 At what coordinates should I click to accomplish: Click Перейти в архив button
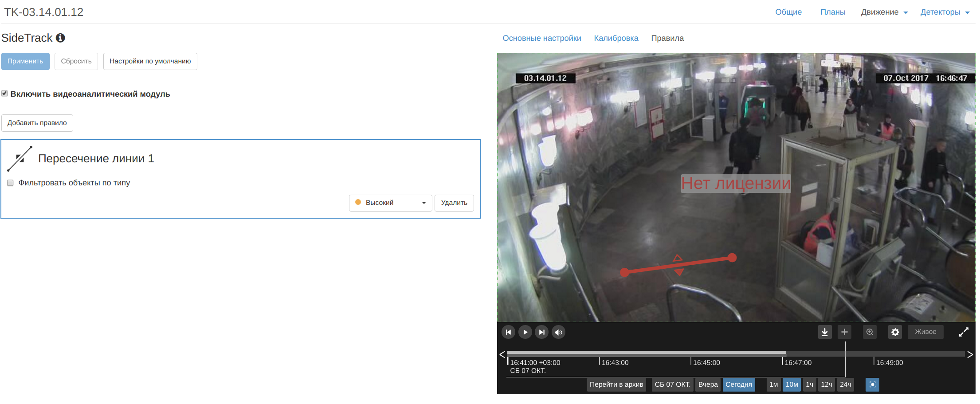tap(616, 384)
